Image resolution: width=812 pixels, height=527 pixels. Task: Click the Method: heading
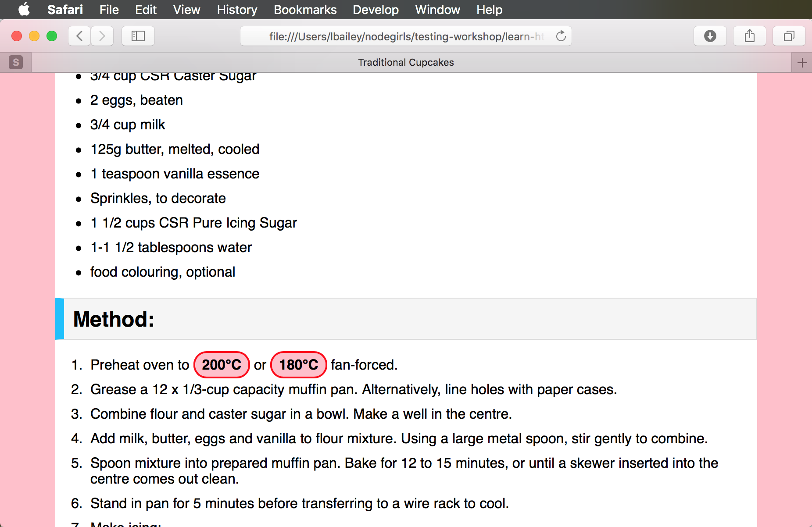click(x=114, y=319)
